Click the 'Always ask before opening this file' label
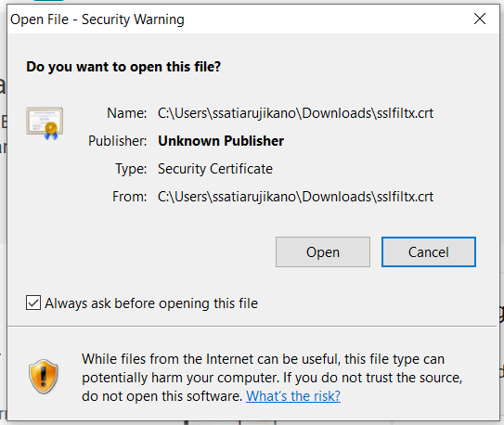Image resolution: width=504 pixels, height=425 pixels. [x=151, y=303]
